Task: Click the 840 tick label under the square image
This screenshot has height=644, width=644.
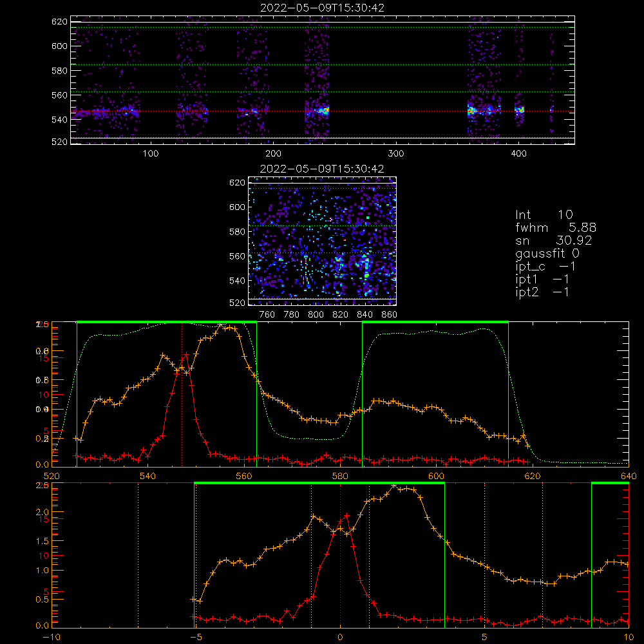Action: coord(365,315)
